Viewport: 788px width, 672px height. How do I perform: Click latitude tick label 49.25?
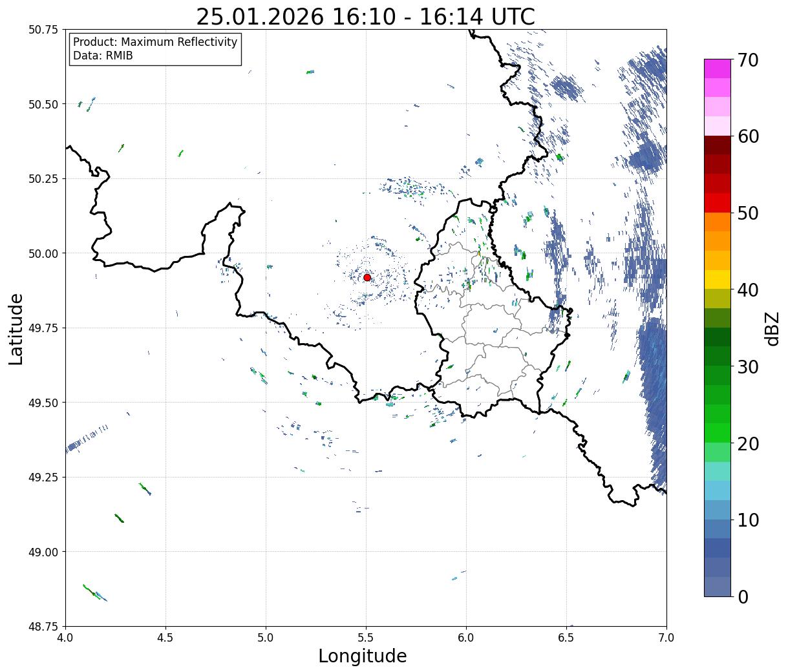(x=43, y=478)
